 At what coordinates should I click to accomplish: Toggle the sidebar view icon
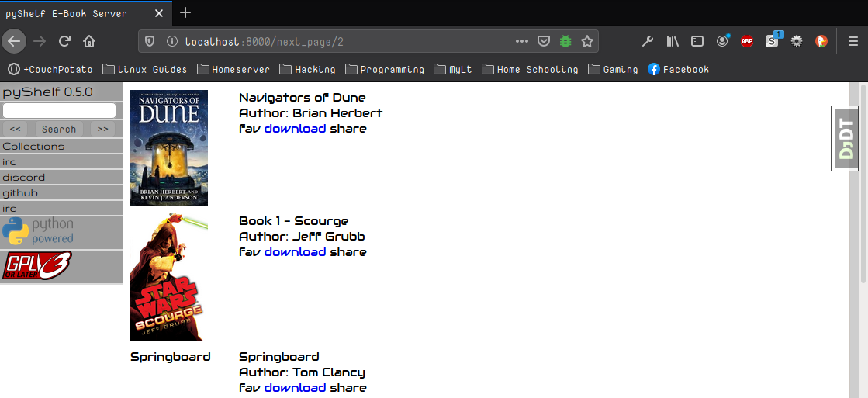697,41
